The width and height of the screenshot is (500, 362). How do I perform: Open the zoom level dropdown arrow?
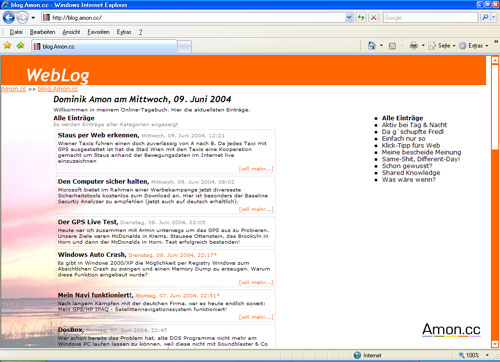coord(487,355)
